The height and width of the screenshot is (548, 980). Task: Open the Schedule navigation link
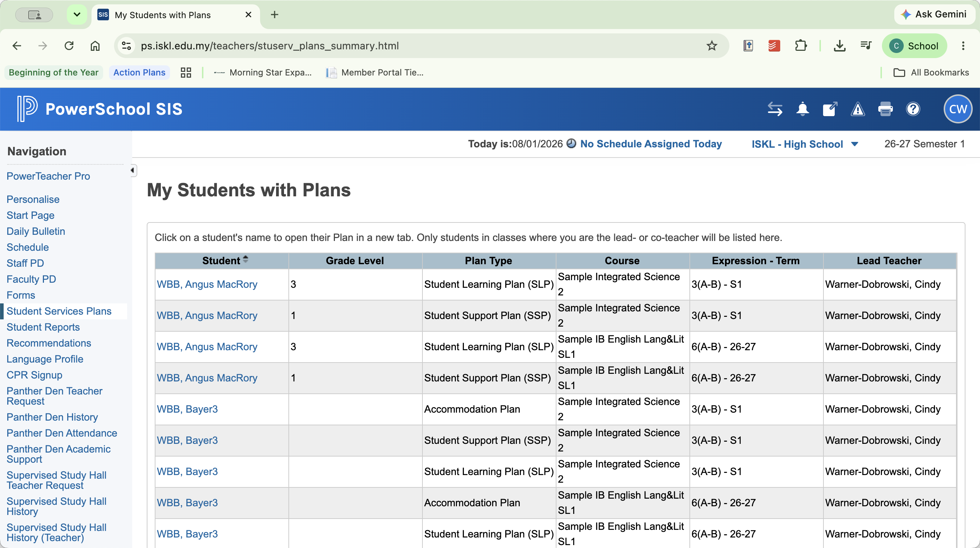(x=28, y=247)
